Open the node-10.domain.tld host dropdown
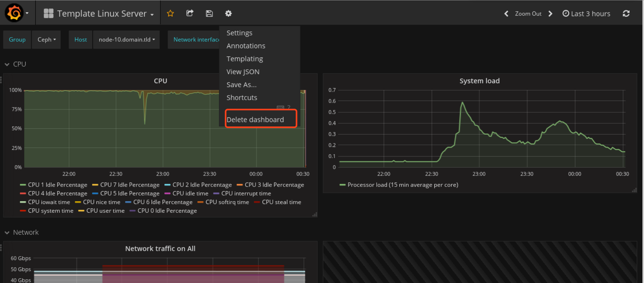 click(x=126, y=39)
